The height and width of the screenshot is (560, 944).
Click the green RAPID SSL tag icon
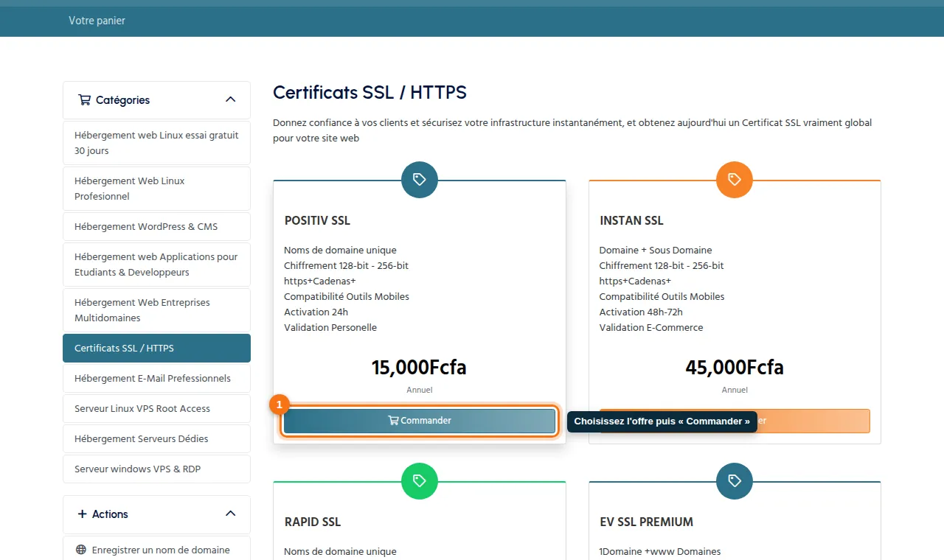[x=420, y=480]
